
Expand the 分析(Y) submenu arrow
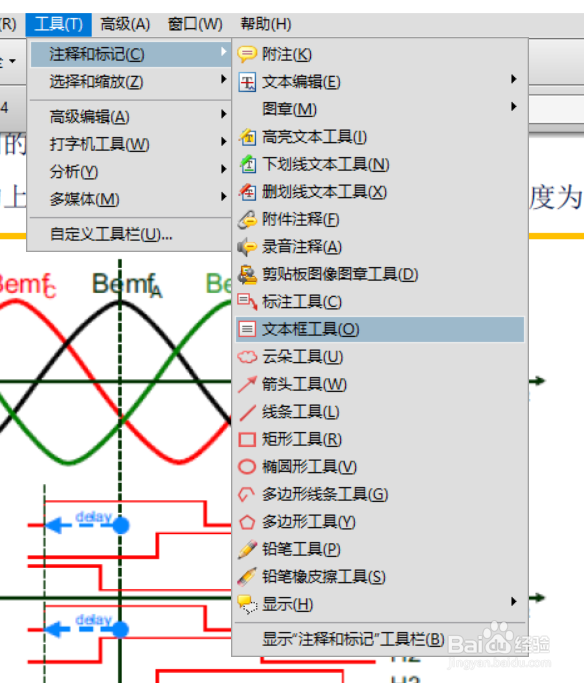click(223, 169)
